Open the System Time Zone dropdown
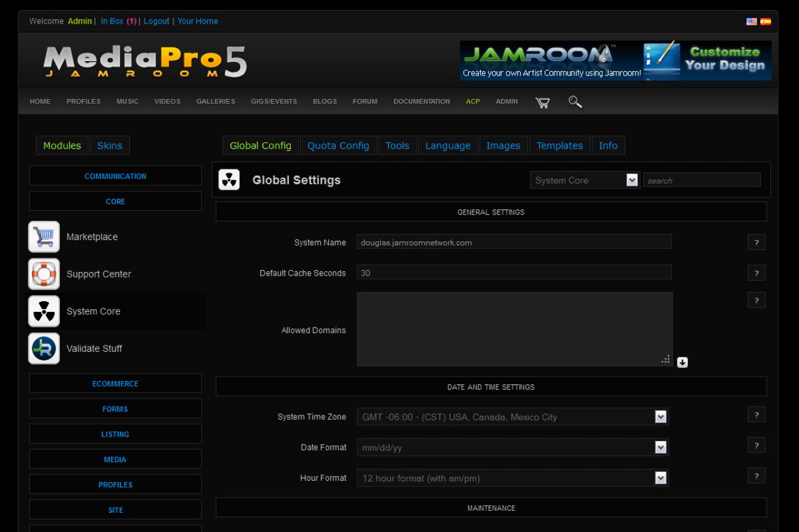The height and width of the screenshot is (532, 799). 512,417
